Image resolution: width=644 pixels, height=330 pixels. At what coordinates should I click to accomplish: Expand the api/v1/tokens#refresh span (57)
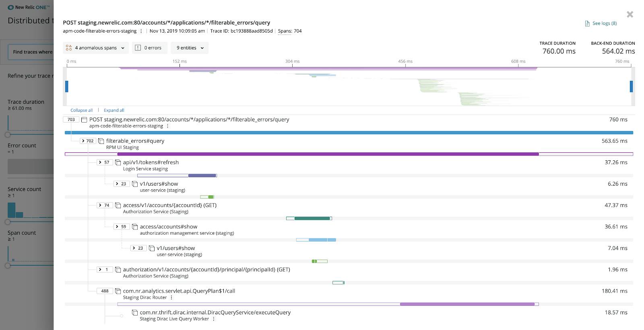(105, 162)
